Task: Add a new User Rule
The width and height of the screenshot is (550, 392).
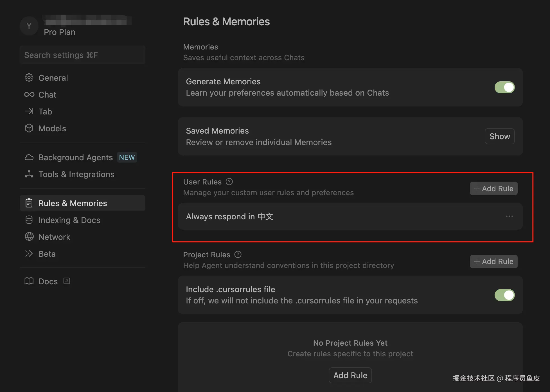Action: [x=493, y=188]
